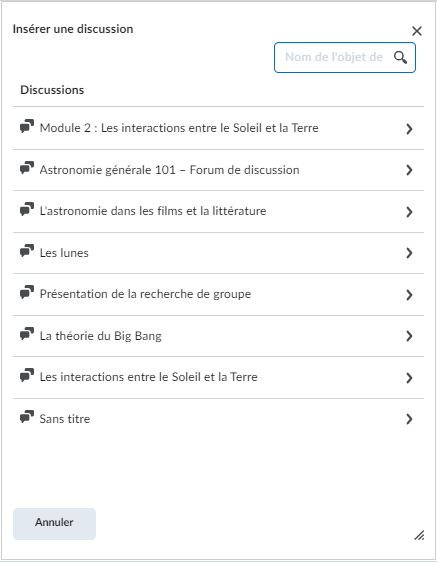Expand chevron for L'astronomie dans les films
This screenshot has width=437, height=562.
click(409, 212)
